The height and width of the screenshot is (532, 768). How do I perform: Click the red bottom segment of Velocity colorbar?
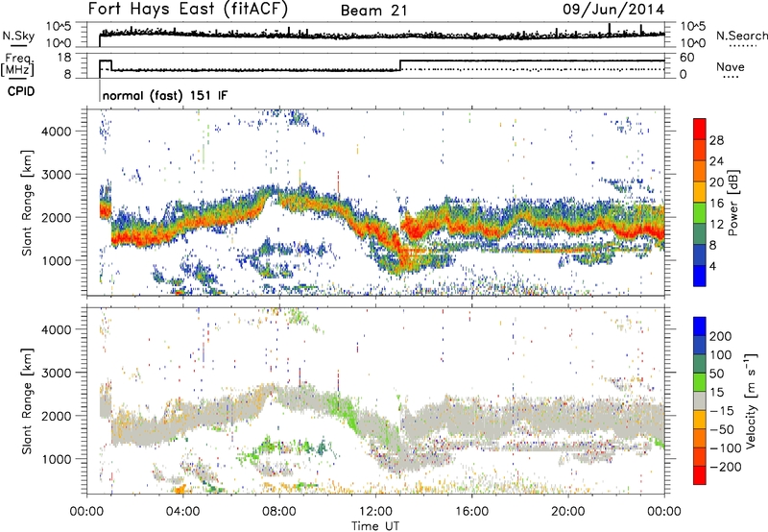coord(700,475)
